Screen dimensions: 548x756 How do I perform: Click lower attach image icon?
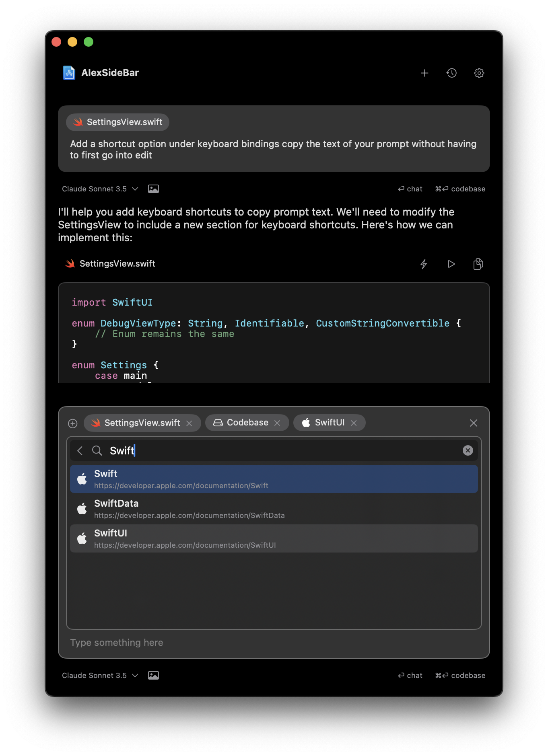tap(153, 676)
